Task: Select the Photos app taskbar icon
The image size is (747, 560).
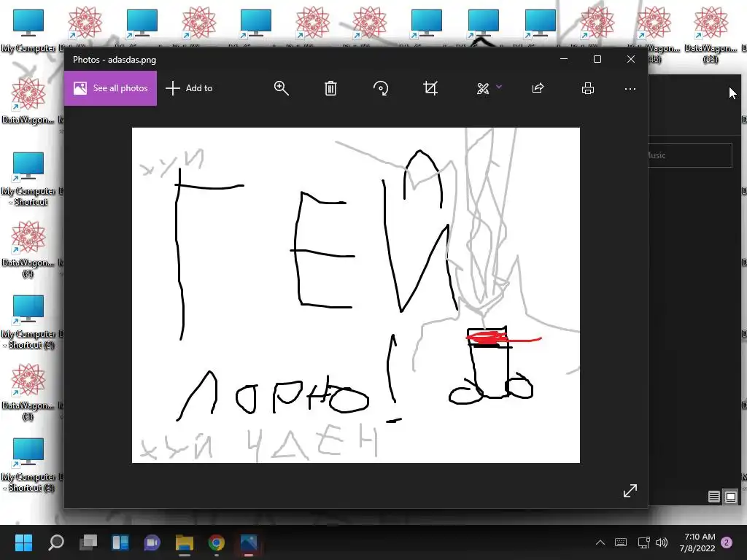Action: pyautogui.click(x=249, y=542)
